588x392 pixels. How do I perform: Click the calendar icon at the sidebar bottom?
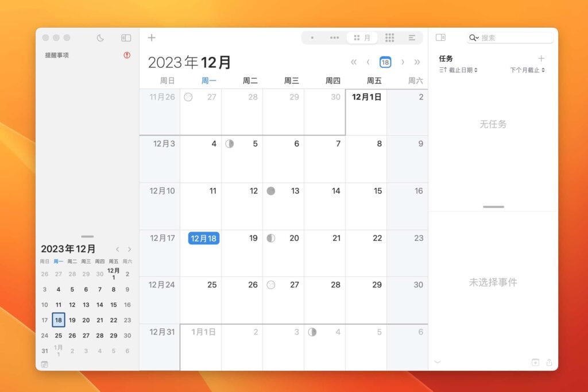(x=44, y=364)
